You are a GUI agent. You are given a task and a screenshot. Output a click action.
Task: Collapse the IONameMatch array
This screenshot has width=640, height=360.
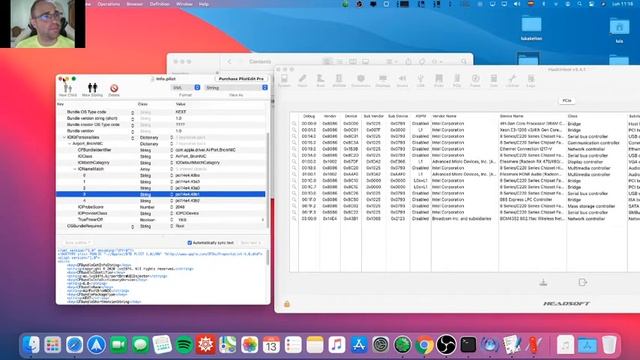[75, 169]
